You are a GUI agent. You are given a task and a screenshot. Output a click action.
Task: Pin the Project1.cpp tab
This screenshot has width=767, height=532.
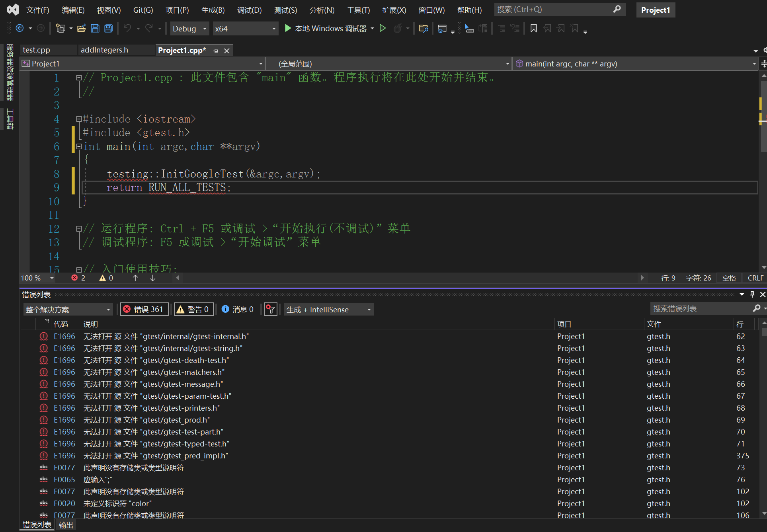(x=216, y=51)
